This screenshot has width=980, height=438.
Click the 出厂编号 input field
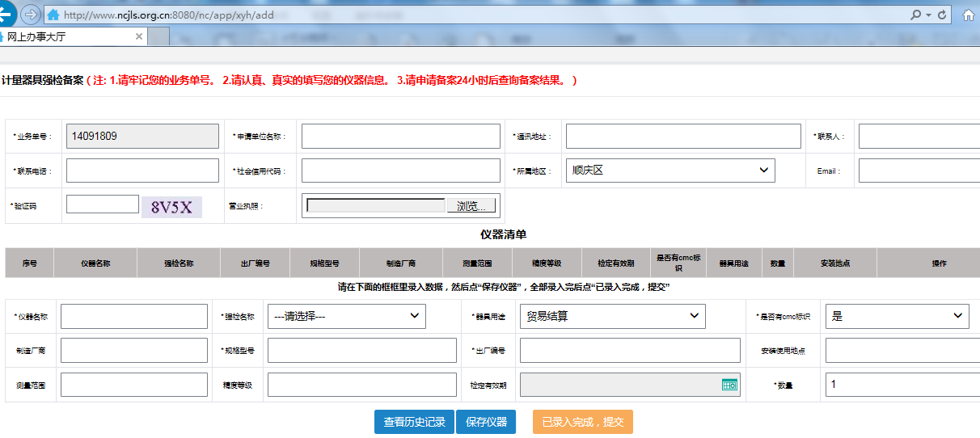pos(630,350)
